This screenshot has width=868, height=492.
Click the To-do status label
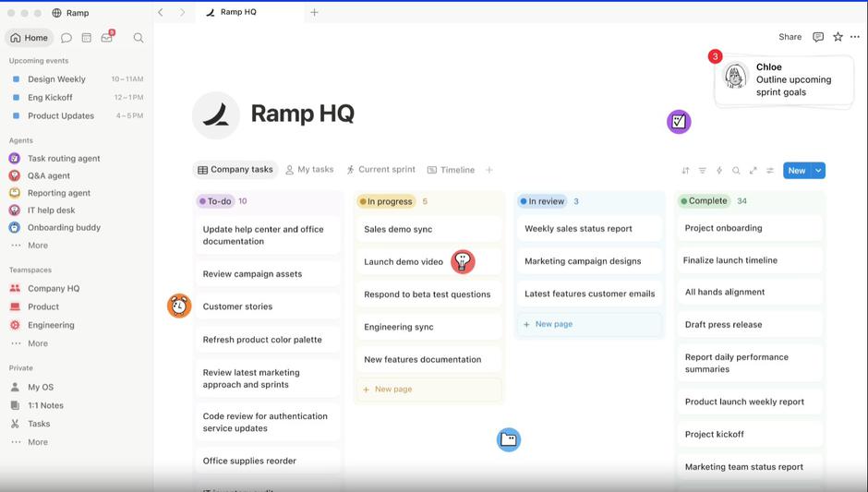[216, 201]
